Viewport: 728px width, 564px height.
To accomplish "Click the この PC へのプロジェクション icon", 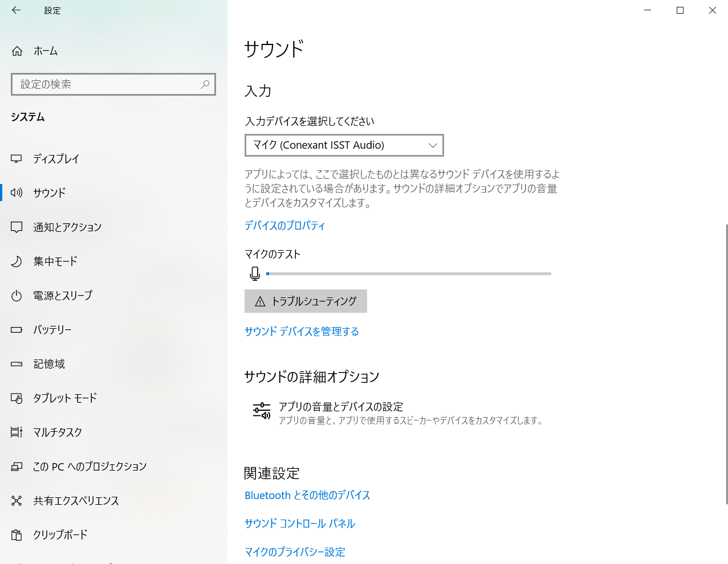I will coord(17,467).
